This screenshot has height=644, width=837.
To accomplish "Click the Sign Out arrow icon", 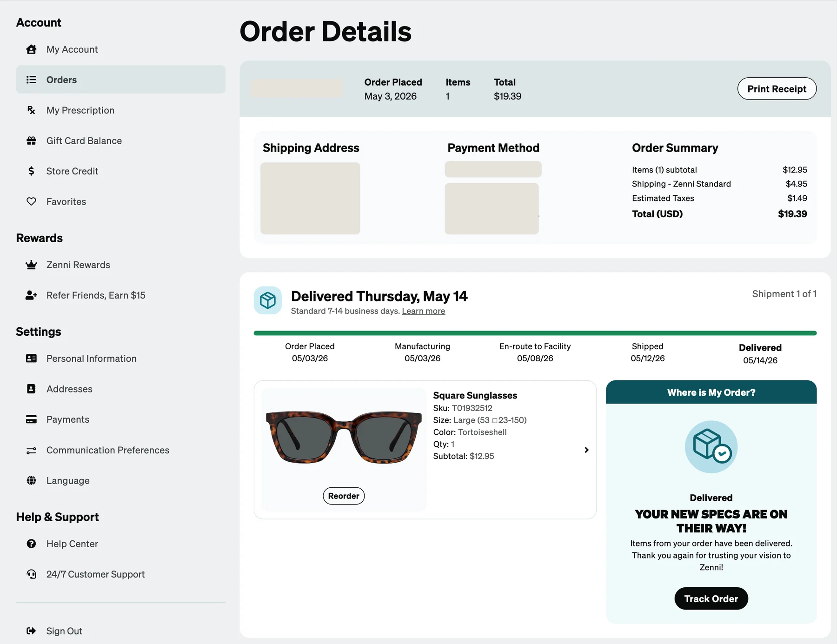I will point(31,631).
